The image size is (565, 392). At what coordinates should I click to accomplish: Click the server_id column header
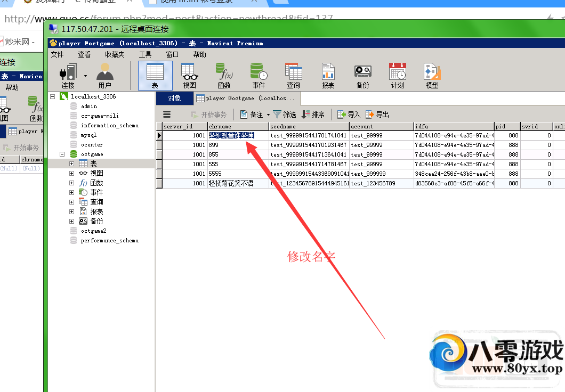[185, 126]
